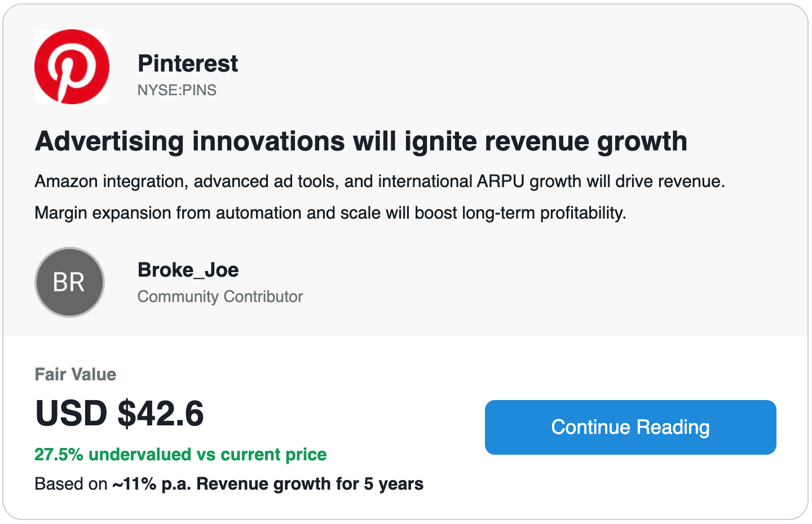Open the Broke_Joe author profile name
This screenshot has height=524, width=812.
188,270
